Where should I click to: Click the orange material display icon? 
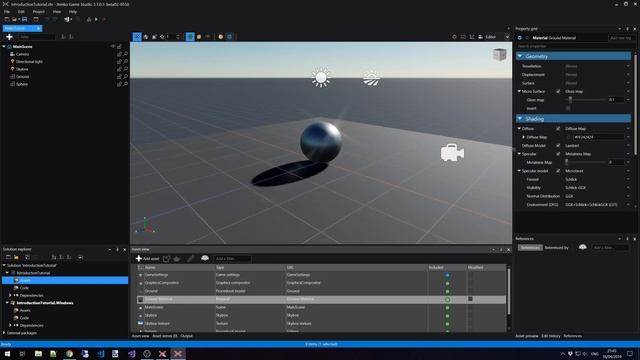[199, 37]
